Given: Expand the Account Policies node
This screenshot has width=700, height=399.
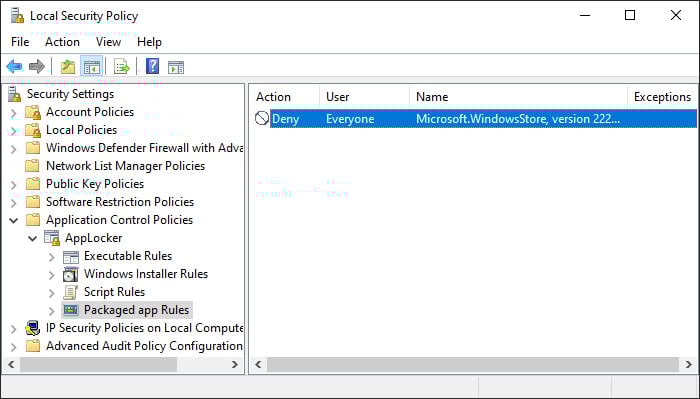Looking at the screenshot, I should click(13, 113).
